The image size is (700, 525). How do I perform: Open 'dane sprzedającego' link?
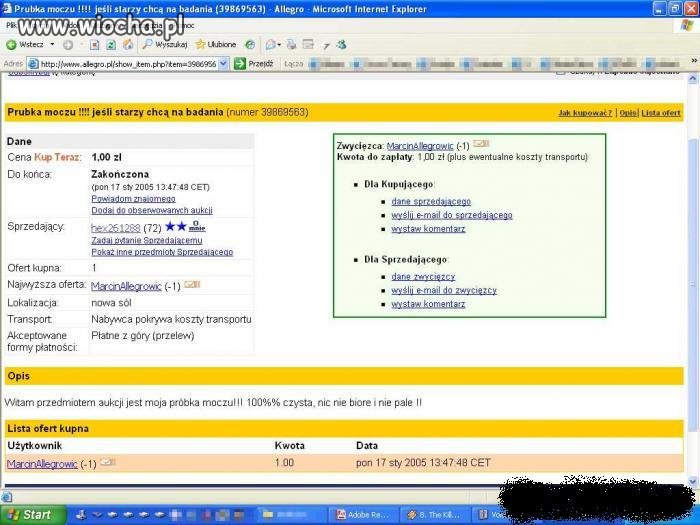(431, 202)
